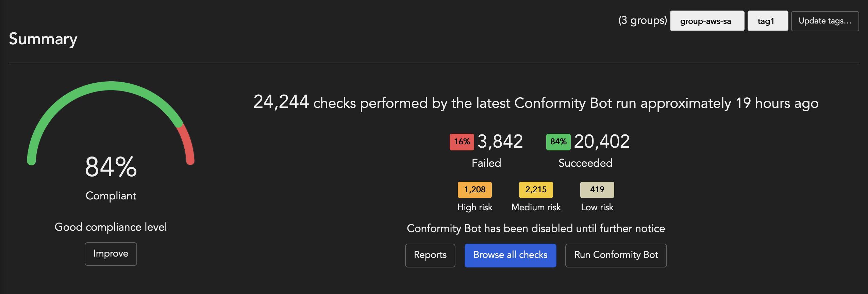Click the 3,842 failed checks count
This screenshot has width=868, height=294.
coord(500,142)
